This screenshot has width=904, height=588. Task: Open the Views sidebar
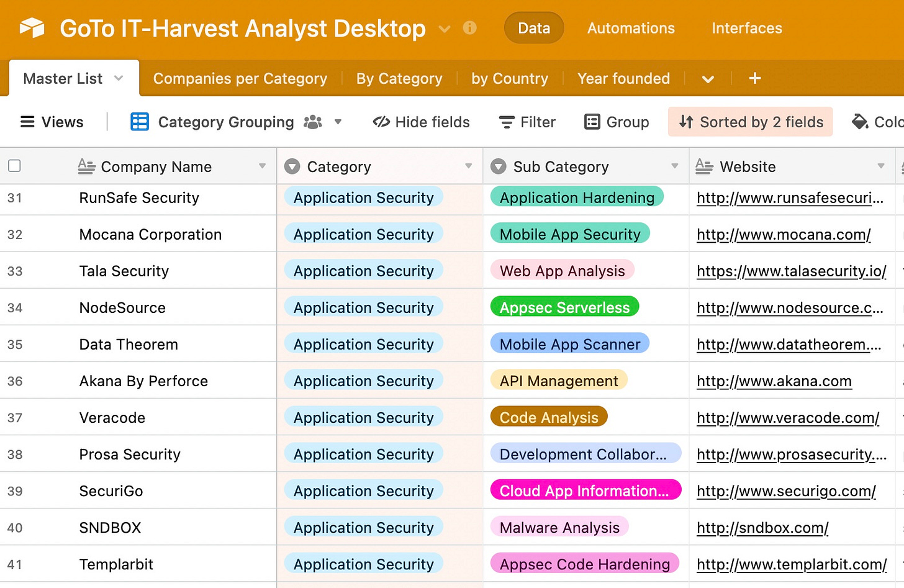(52, 122)
